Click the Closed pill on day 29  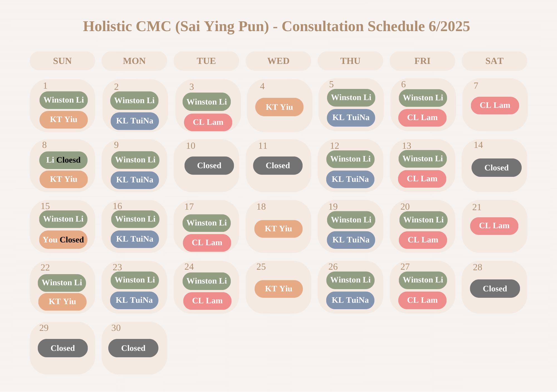pyautogui.click(x=63, y=348)
